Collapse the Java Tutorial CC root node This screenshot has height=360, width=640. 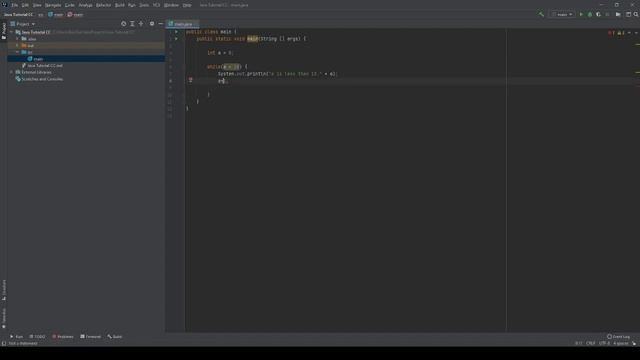[11, 32]
